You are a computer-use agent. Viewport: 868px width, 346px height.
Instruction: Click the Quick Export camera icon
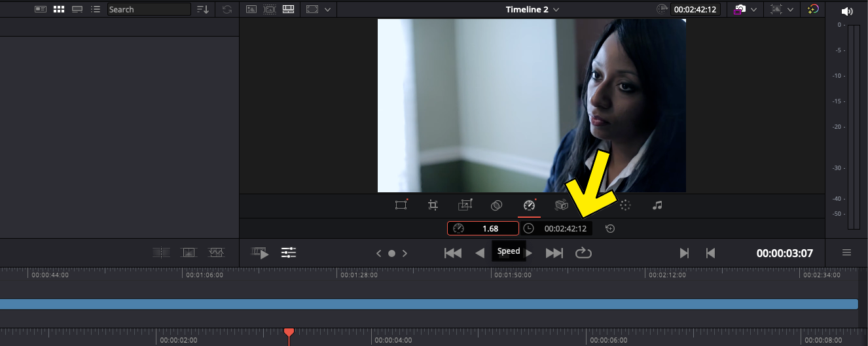pos(740,9)
